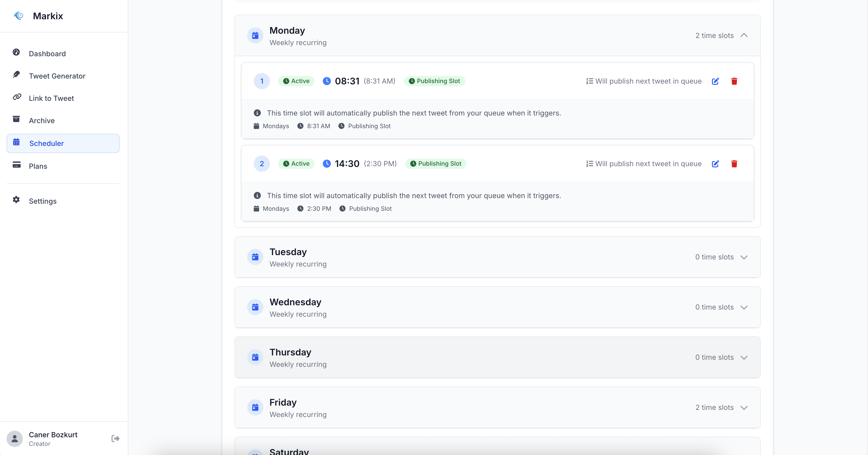Click the Active badge on slot 1

coord(296,81)
